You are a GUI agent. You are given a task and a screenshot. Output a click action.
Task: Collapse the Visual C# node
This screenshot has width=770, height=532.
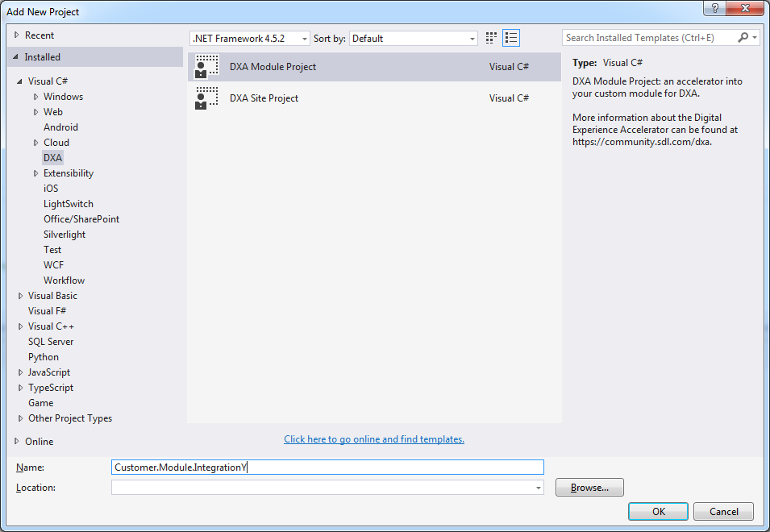21,81
